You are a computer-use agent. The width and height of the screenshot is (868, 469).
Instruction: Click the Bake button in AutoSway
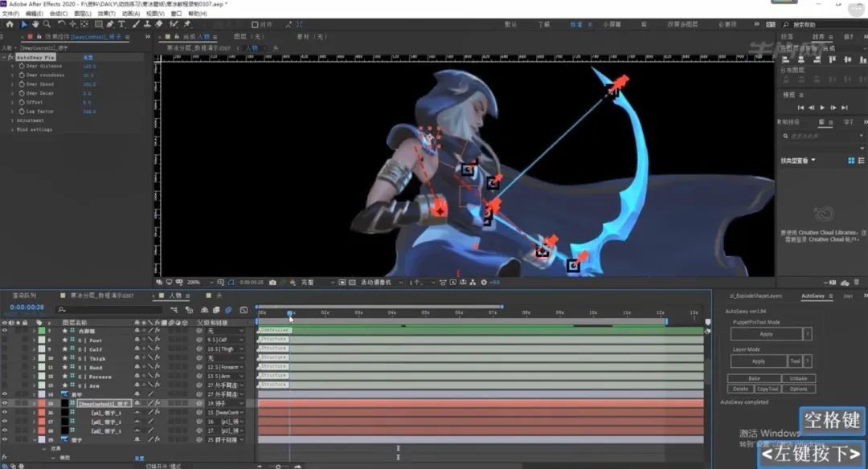click(754, 378)
